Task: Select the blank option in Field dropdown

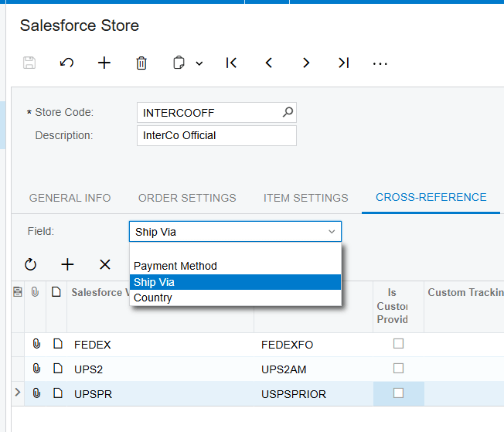Action: click(x=235, y=250)
